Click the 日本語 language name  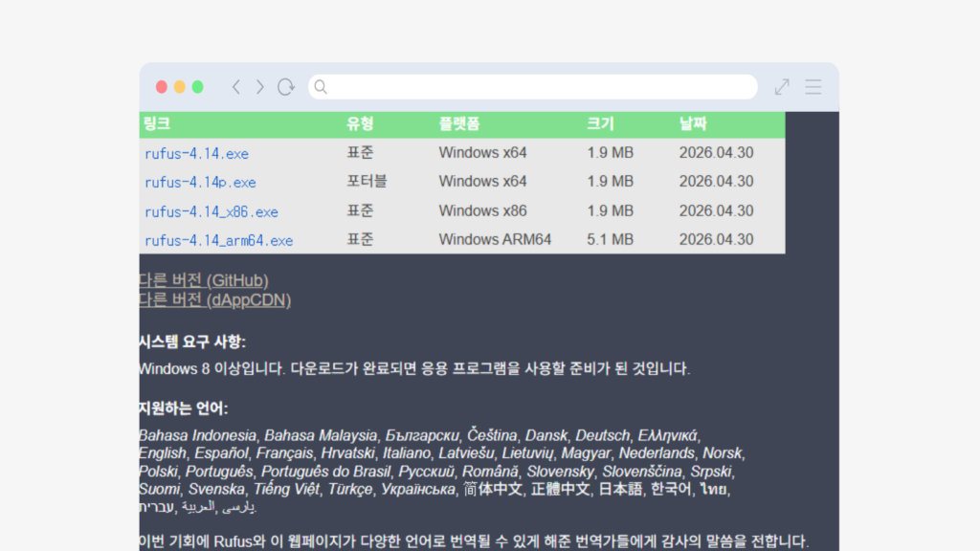coord(620,489)
